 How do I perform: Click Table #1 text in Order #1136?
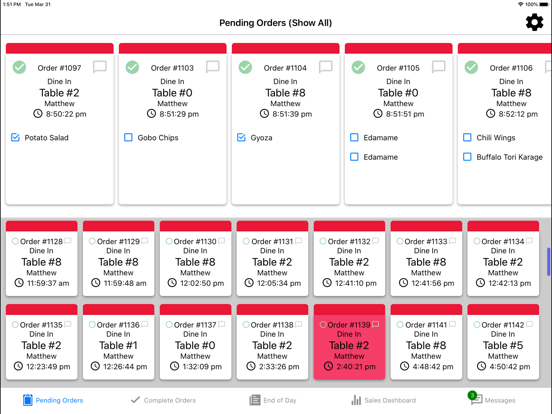pos(118,345)
